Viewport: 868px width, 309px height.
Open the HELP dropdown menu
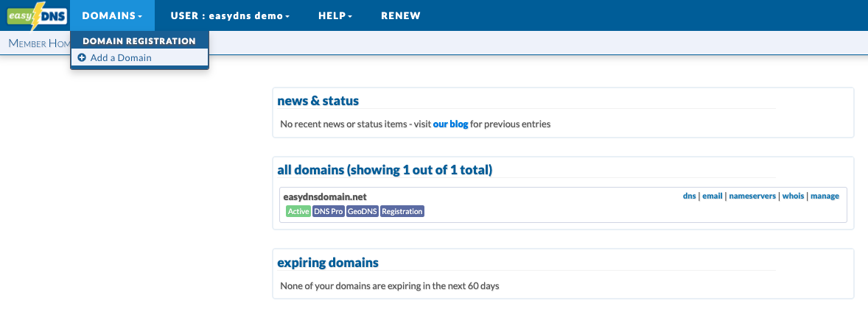335,15
